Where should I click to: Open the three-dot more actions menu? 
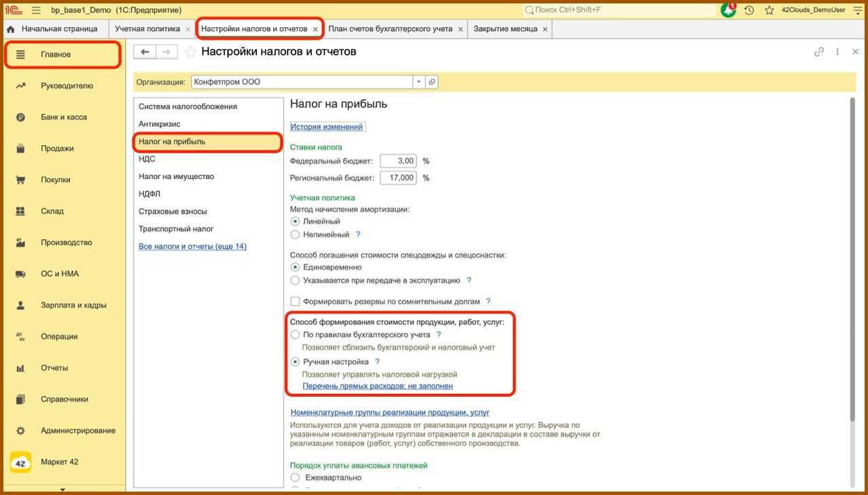pos(837,52)
